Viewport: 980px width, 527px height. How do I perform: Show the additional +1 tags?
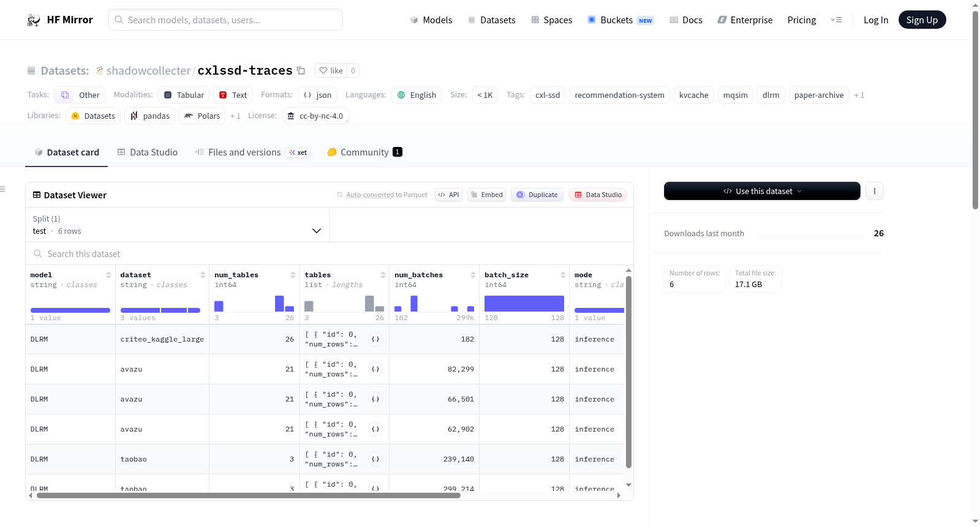859,95
